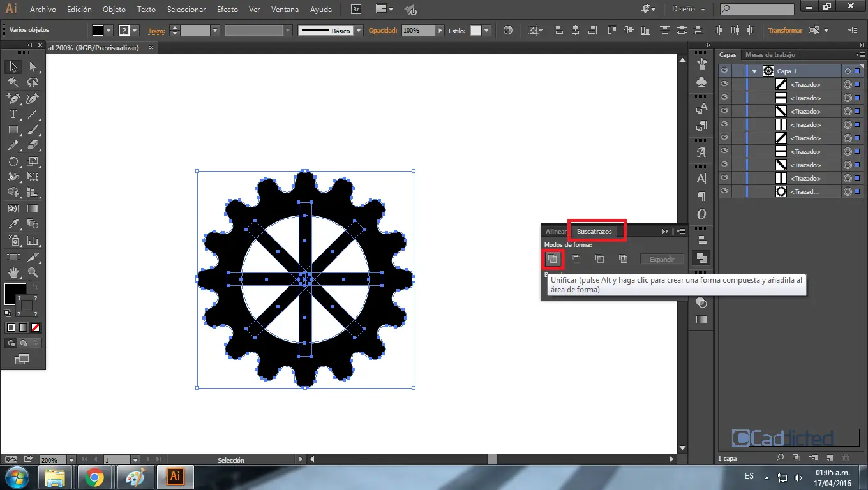Click the Fill color box in Tools panel
Image resolution: width=868 pixels, height=490 pixels.
coord(15,294)
